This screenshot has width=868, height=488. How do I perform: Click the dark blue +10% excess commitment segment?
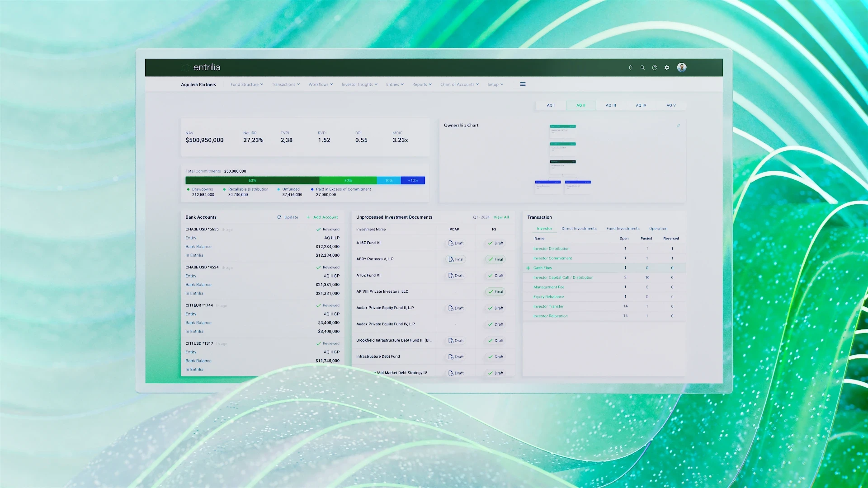413,181
